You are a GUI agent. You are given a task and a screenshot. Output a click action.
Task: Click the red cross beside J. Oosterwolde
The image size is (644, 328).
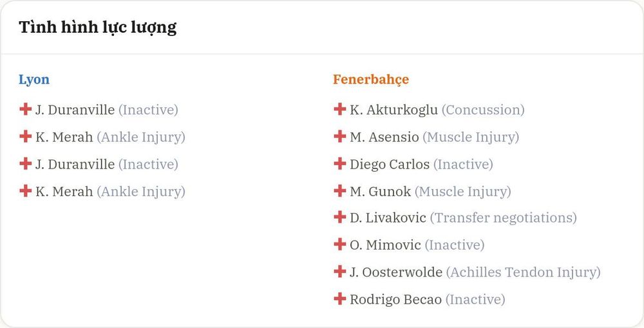(x=339, y=271)
